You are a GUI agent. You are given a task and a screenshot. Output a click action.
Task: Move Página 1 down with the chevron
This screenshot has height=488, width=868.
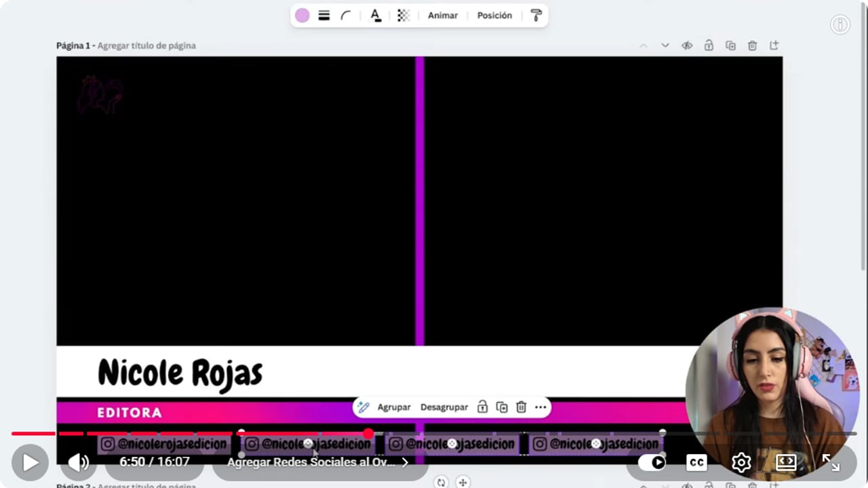(665, 45)
